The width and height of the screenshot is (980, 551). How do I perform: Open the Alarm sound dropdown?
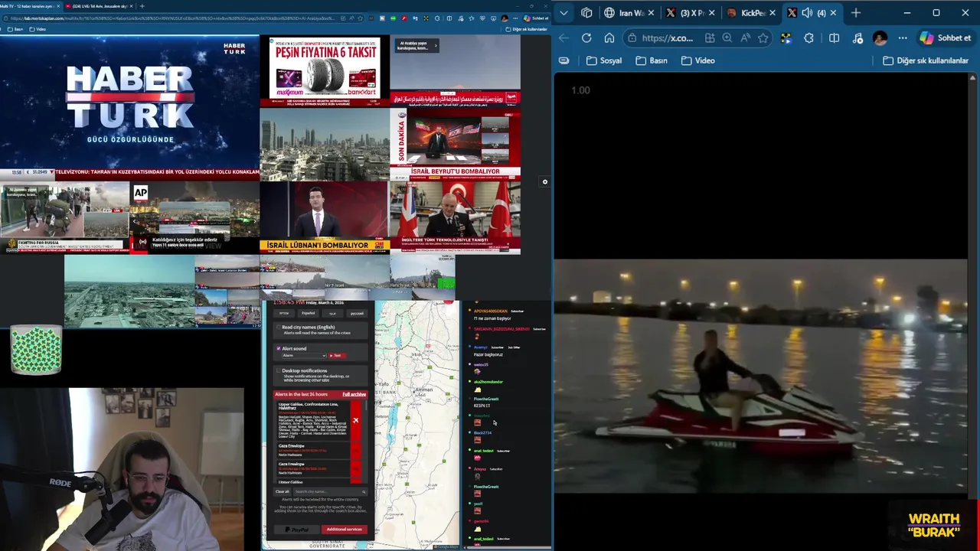(x=304, y=355)
